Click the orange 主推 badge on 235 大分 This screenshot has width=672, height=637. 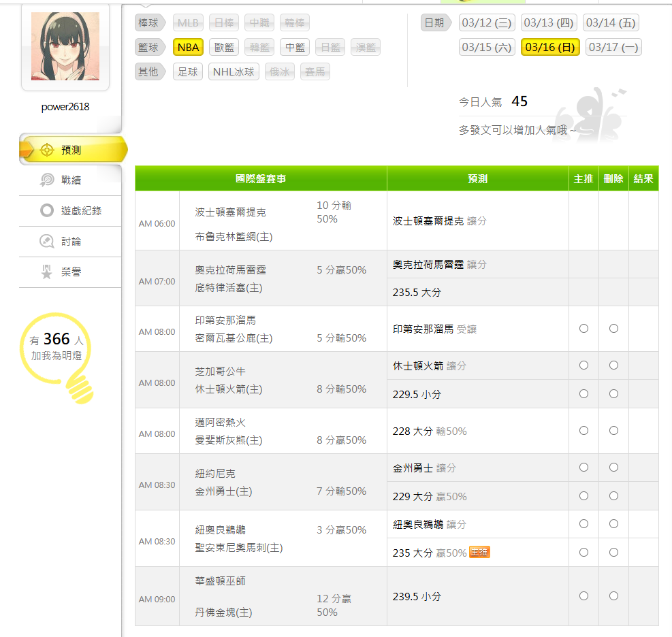coord(479,552)
